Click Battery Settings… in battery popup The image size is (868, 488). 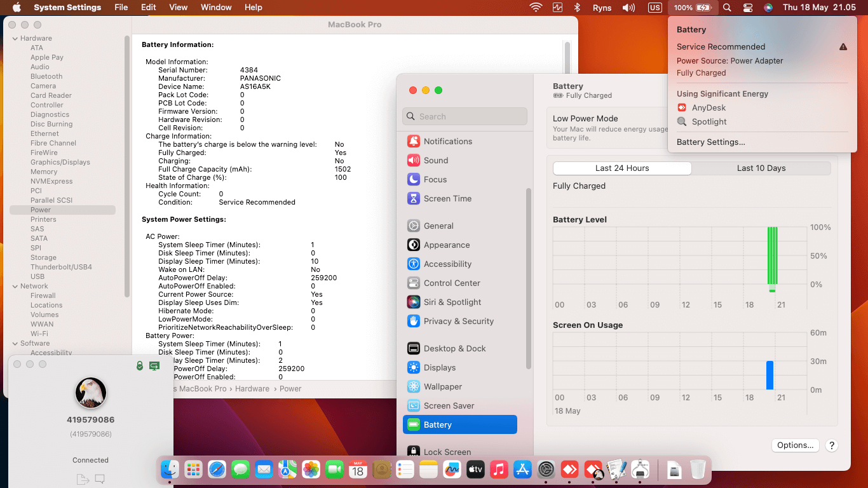click(x=710, y=142)
